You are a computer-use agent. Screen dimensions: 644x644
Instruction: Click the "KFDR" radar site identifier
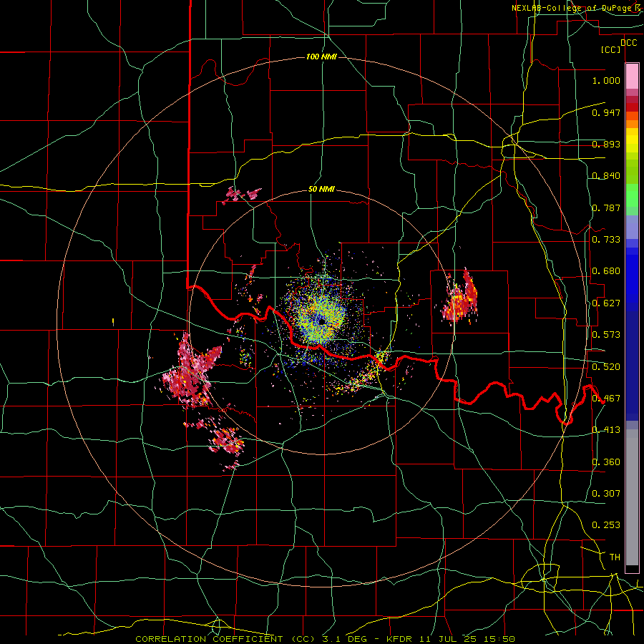tap(399, 639)
